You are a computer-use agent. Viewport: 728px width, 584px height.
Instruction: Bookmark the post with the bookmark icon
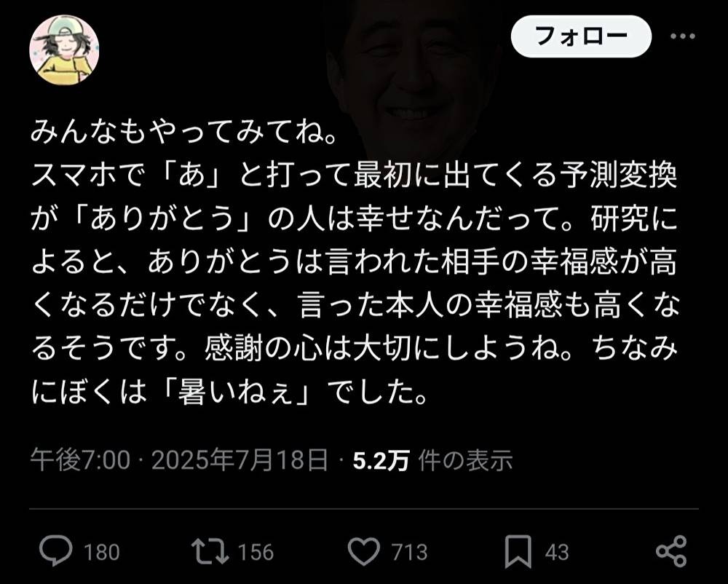518,551
